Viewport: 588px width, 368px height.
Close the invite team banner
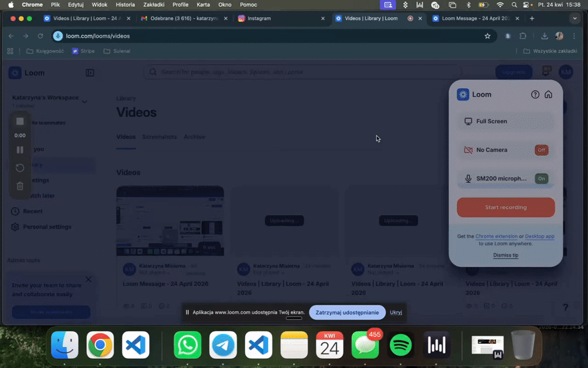[x=88, y=279]
